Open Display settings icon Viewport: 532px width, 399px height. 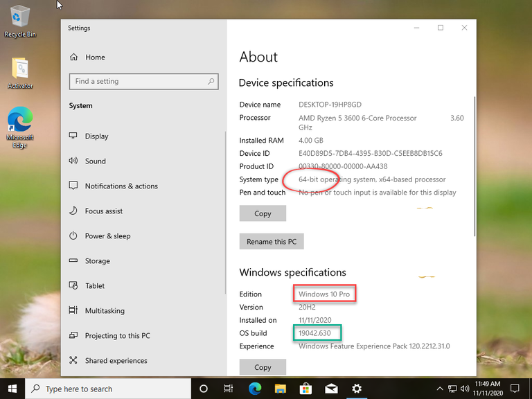pyautogui.click(x=73, y=136)
